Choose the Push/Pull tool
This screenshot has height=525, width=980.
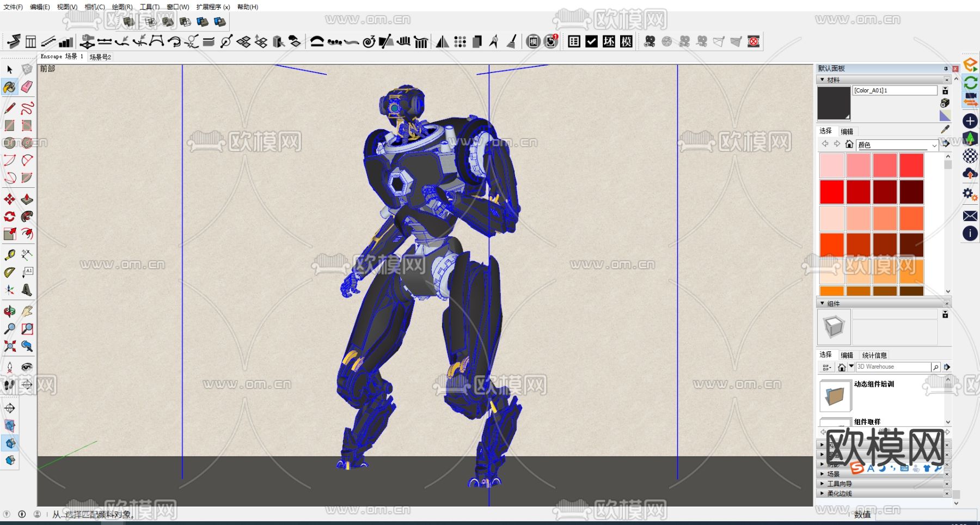(x=27, y=199)
